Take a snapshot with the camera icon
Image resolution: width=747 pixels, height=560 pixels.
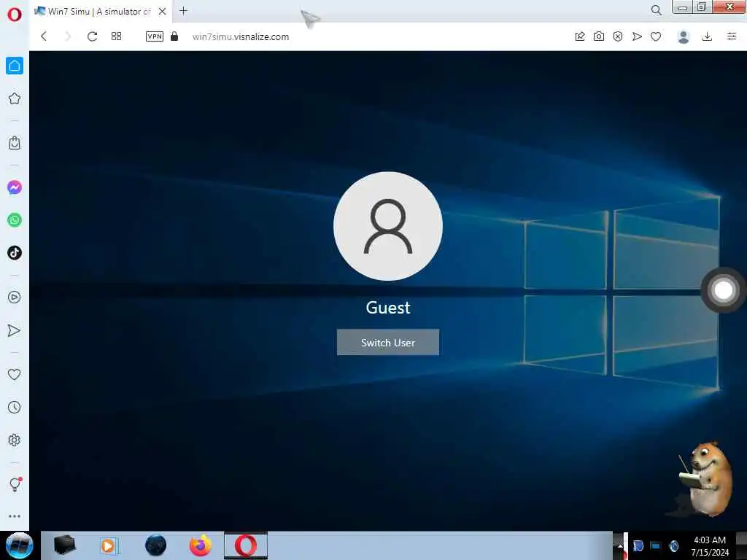pos(599,36)
